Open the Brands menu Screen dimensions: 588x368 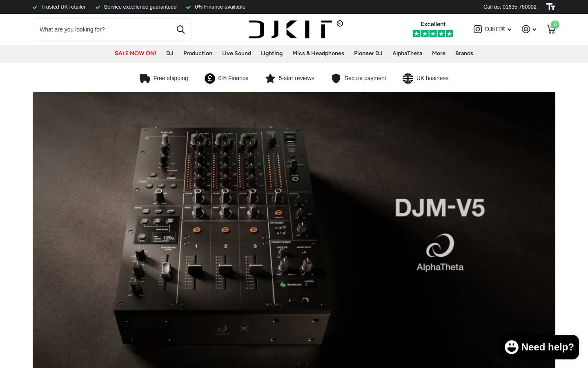tap(464, 53)
